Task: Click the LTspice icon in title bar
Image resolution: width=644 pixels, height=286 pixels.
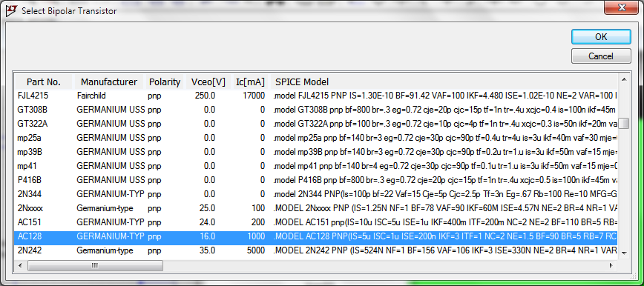Action: coord(10,10)
